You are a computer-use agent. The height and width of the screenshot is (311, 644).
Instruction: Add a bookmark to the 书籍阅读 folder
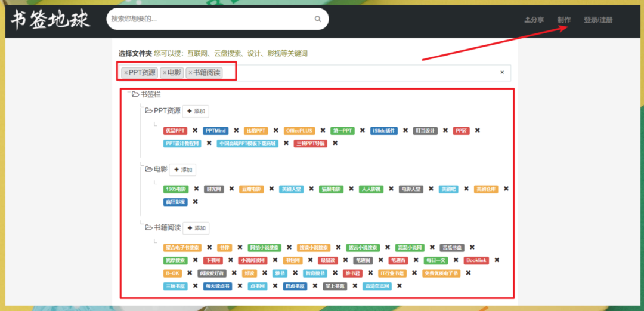pos(196,228)
